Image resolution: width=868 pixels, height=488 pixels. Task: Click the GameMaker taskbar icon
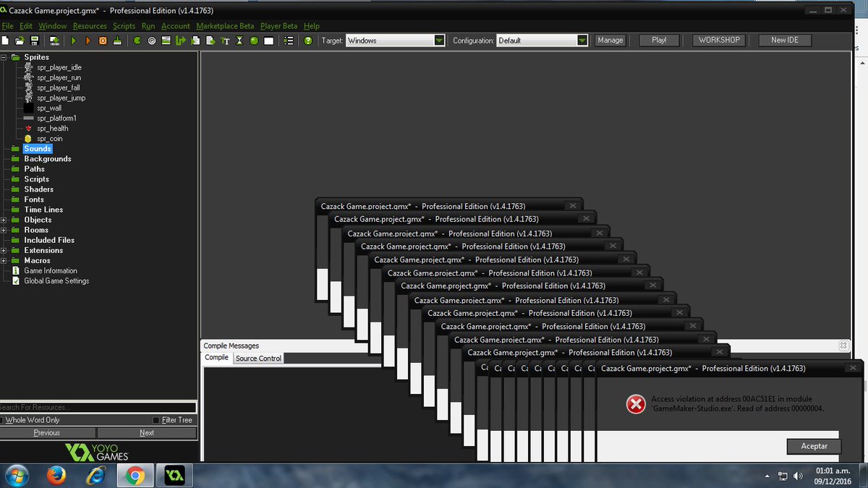pos(174,476)
